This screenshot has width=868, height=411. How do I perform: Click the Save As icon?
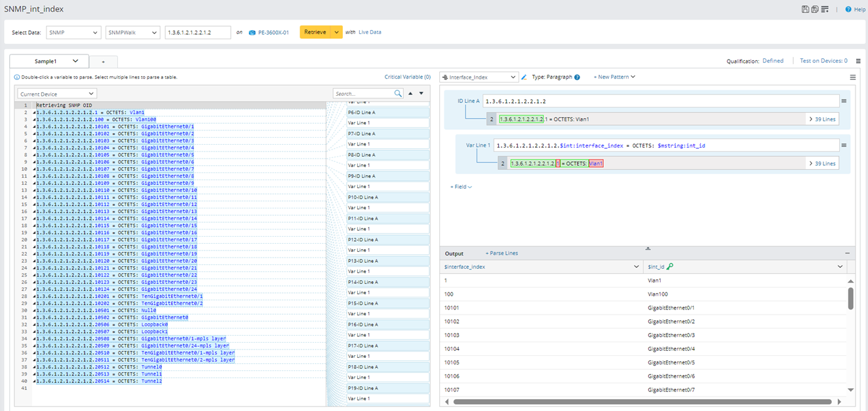click(x=814, y=9)
